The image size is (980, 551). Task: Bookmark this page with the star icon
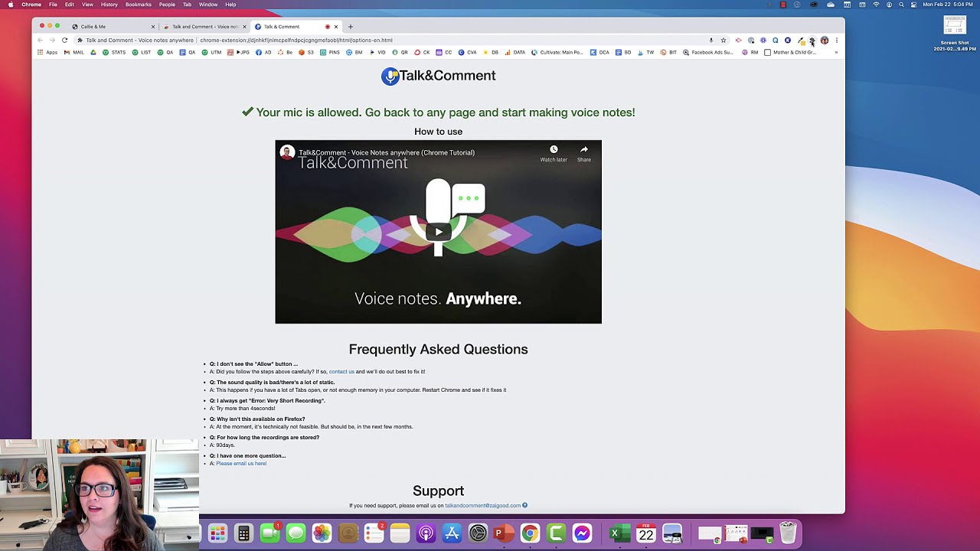(x=724, y=41)
